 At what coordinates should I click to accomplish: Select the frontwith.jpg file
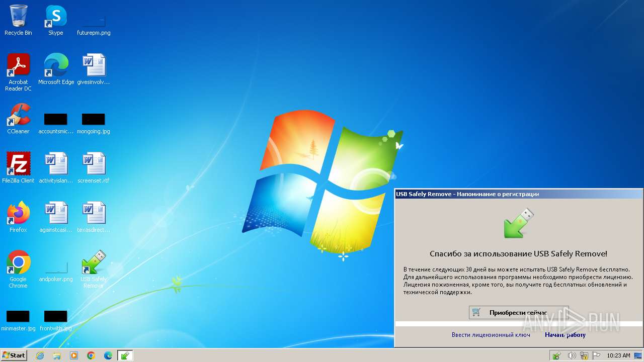(56, 321)
